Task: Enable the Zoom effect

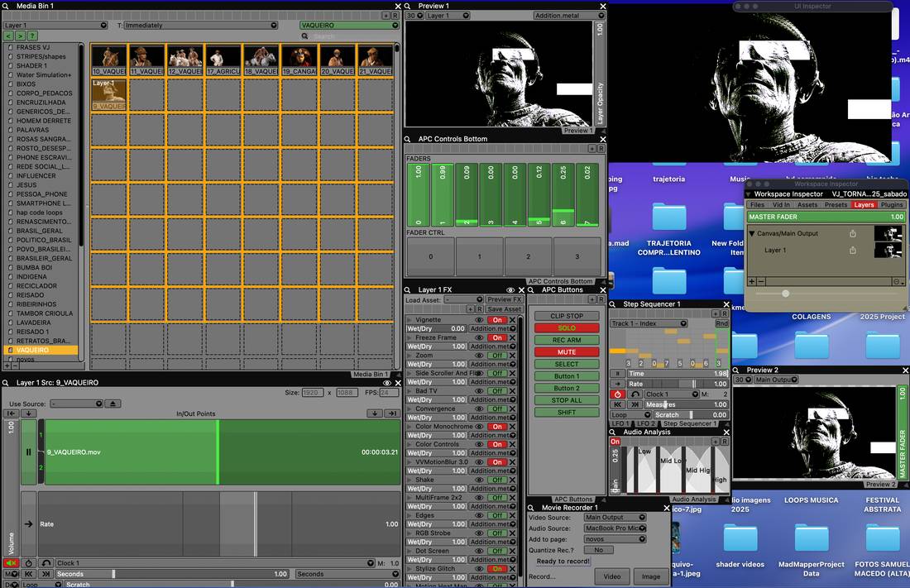Action: [x=497, y=356]
